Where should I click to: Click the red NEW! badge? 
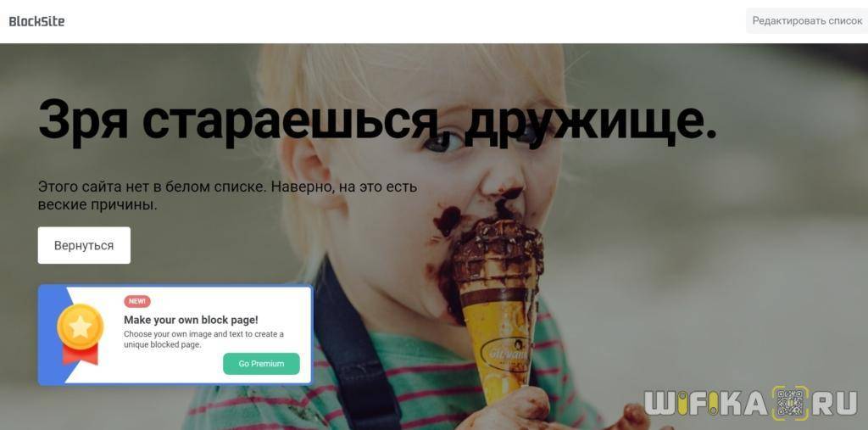tap(137, 301)
